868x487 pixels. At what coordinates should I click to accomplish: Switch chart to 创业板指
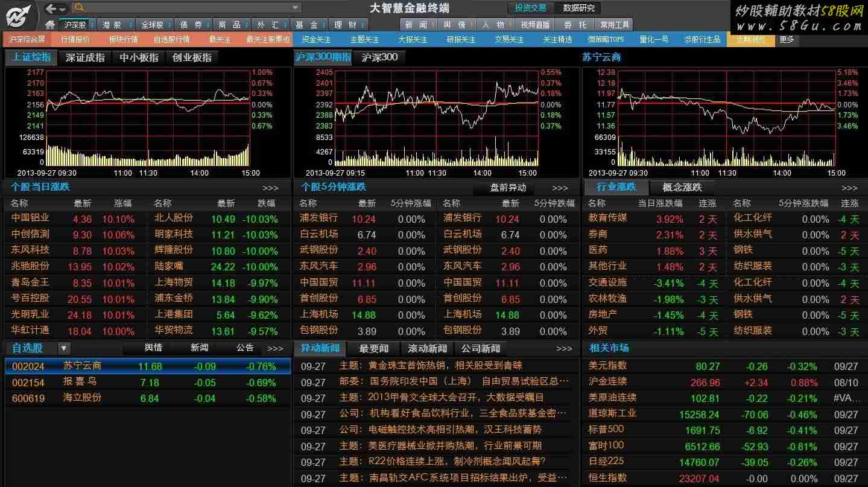(x=192, y=57)
